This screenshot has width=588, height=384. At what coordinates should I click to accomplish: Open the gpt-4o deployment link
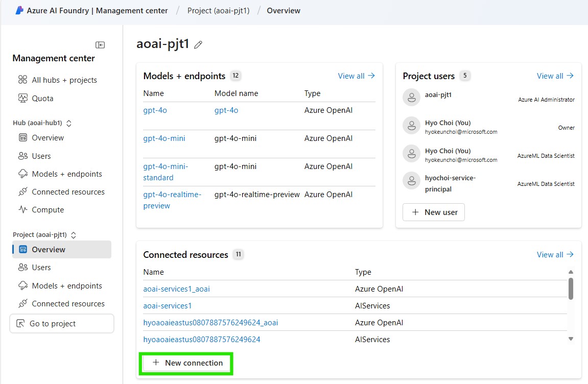[x=155, y=110]
